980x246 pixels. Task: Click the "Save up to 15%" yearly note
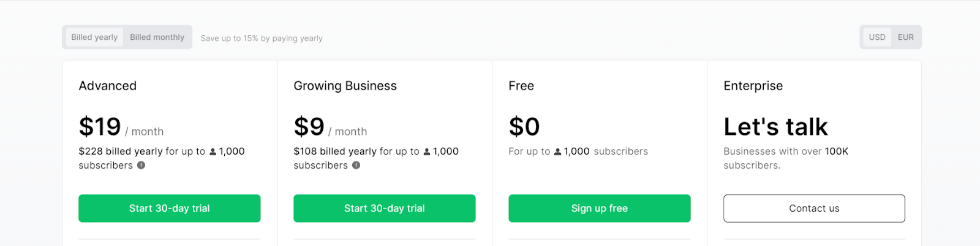262,38
